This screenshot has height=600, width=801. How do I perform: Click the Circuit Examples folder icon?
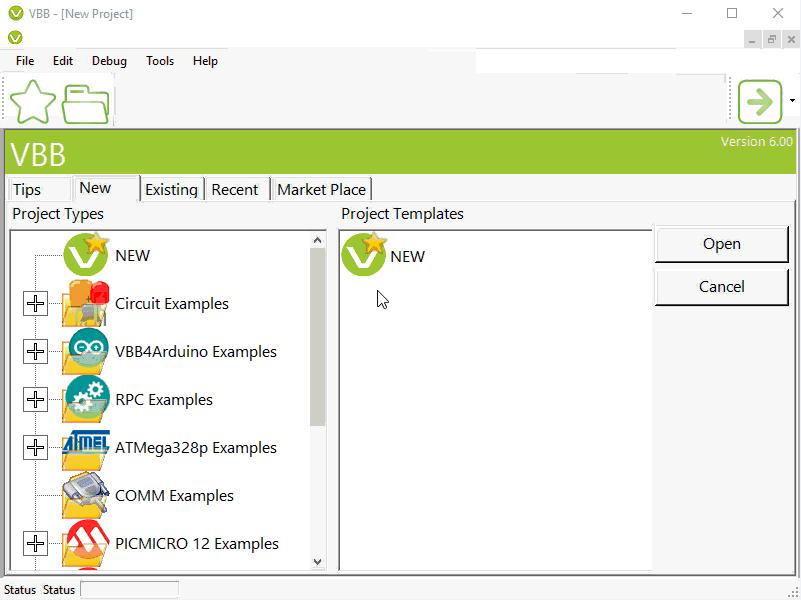click(x=86, y=303)
